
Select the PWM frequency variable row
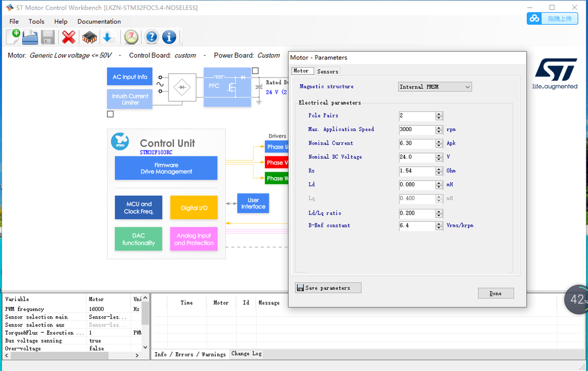pos(73,309)
